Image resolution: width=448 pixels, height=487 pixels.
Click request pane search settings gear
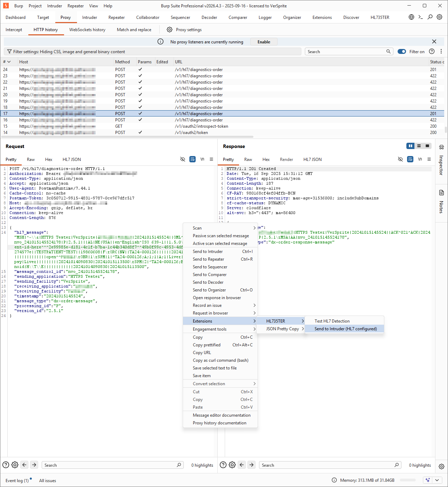15,465
